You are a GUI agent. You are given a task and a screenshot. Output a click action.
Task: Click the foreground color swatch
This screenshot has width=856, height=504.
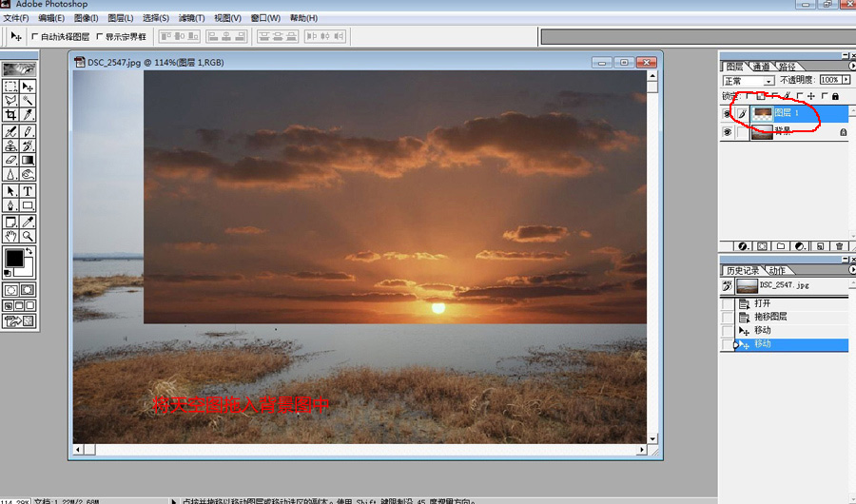pos(14,258)
